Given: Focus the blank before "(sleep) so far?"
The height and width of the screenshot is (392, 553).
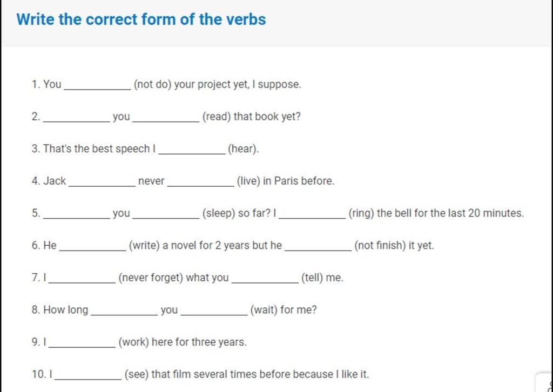Looking at the screenshot, I should [x=166, y=214].
